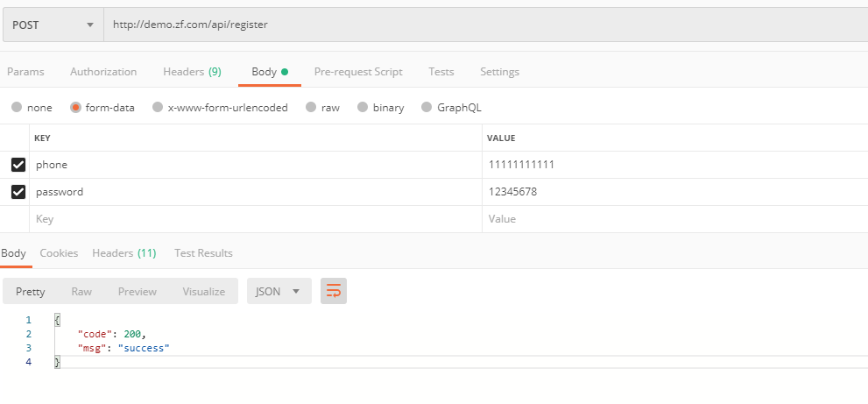Uncheck the phone parameter checkbox
Screen dimensions: 868x404
click(18, 165)
